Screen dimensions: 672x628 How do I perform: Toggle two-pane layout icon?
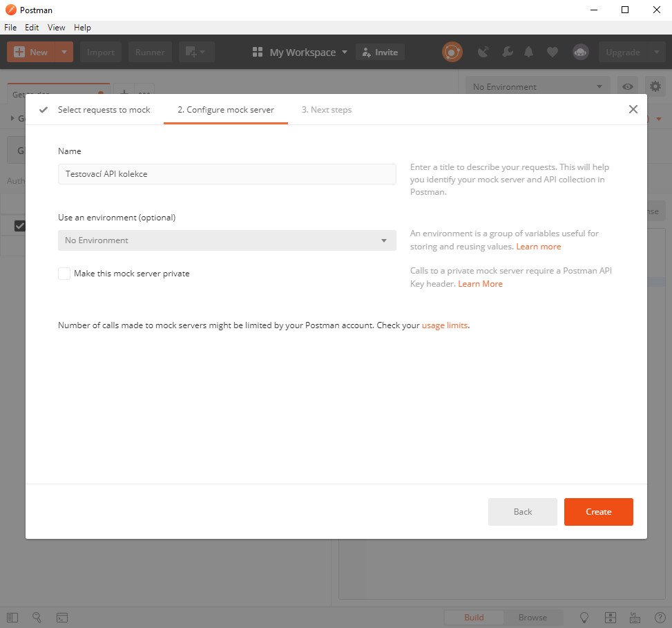pos(611,617)
